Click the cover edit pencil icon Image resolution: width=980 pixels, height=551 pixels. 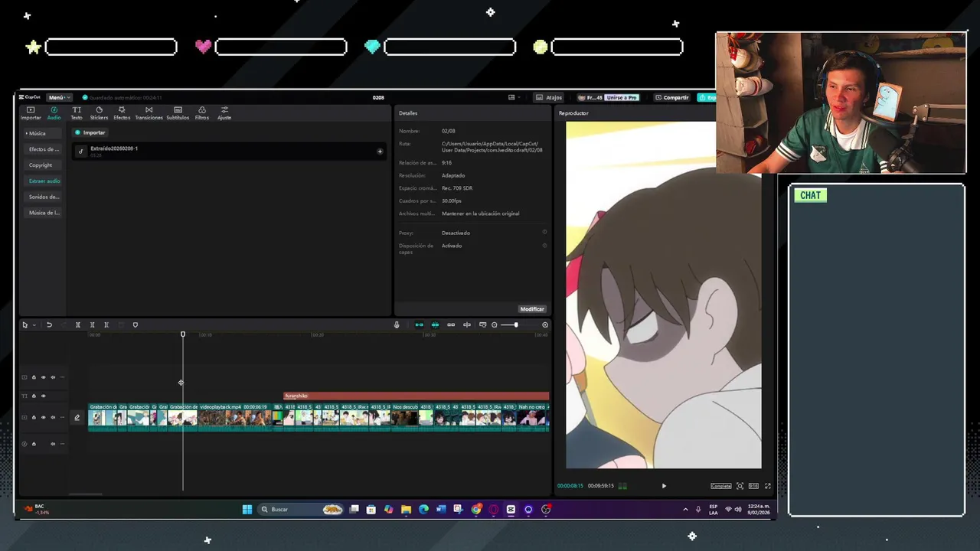click(77, 418)
